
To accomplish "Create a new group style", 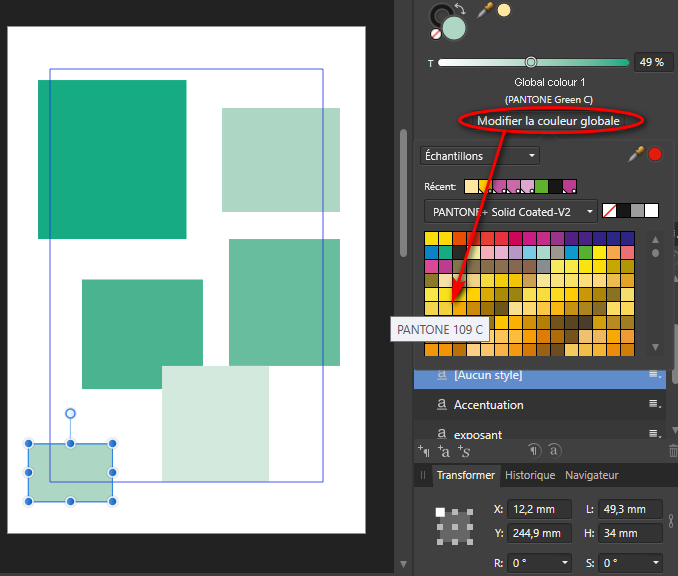I will pos(464,451).
